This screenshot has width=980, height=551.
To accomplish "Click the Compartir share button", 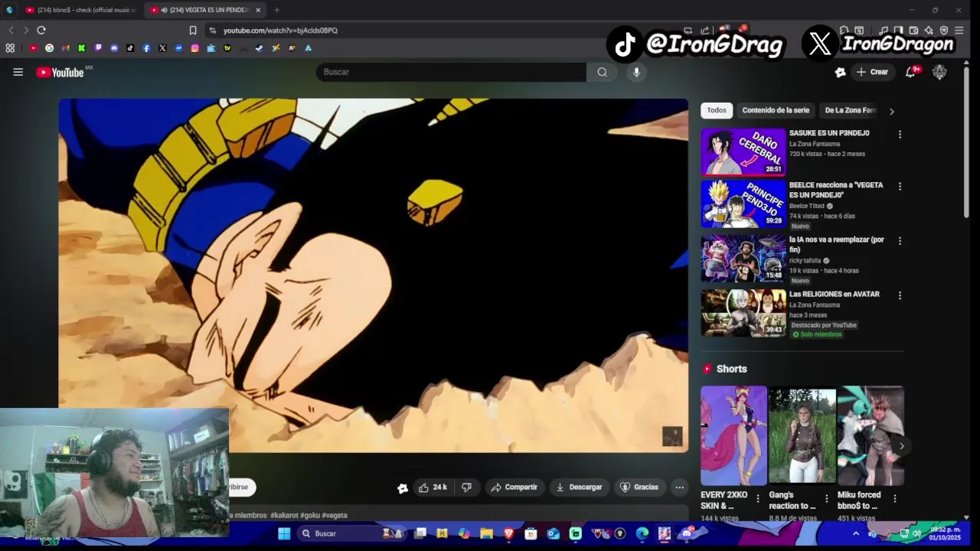I will tap(514, 487).
